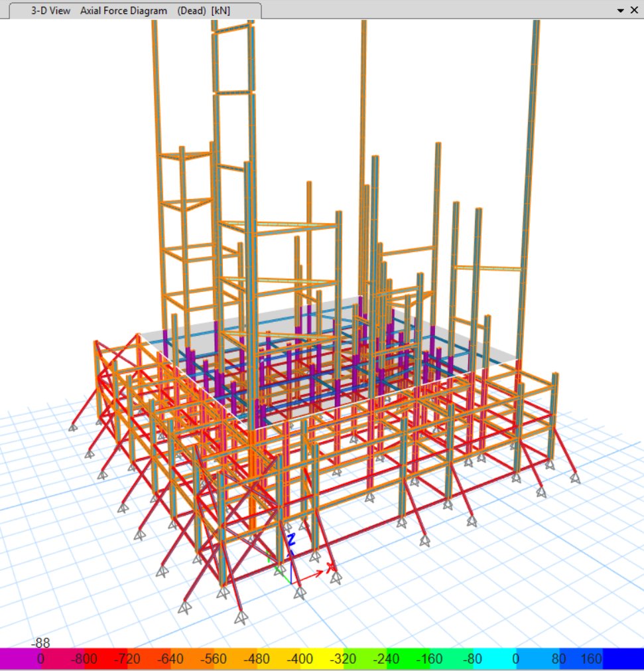This screenshot has width=644, height=671.
Task: Click the -720 legend label
Action: click(x=127, y=658)
